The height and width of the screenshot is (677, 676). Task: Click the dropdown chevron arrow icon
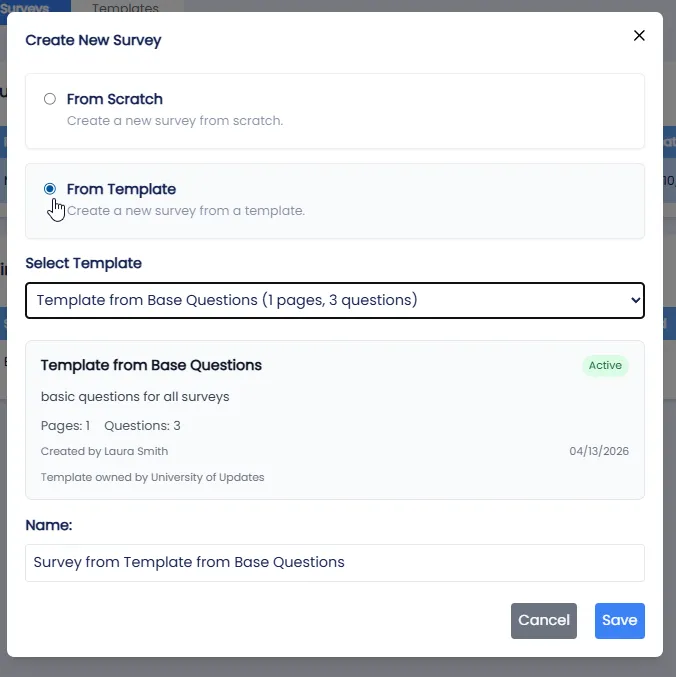635,300
